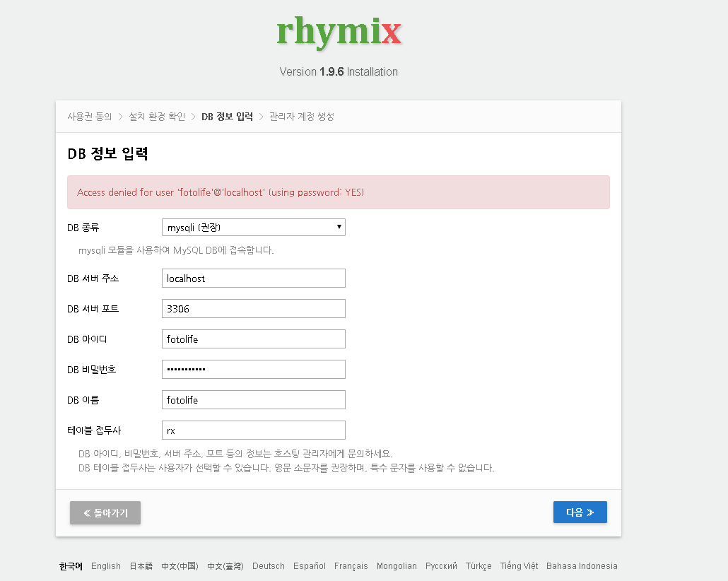Click the DB 이름 label
This screenshot has width=728, height=581.
click(x=83, y=400)
